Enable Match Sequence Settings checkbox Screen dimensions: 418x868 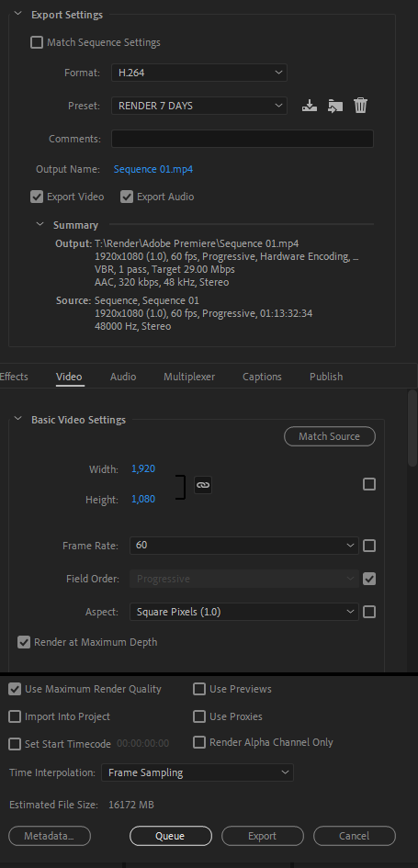[37, 42]
